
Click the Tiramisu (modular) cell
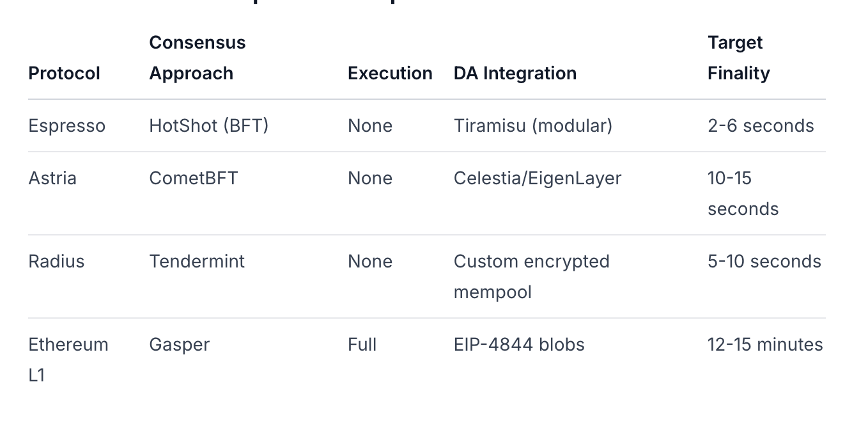(x=532, y=126)
